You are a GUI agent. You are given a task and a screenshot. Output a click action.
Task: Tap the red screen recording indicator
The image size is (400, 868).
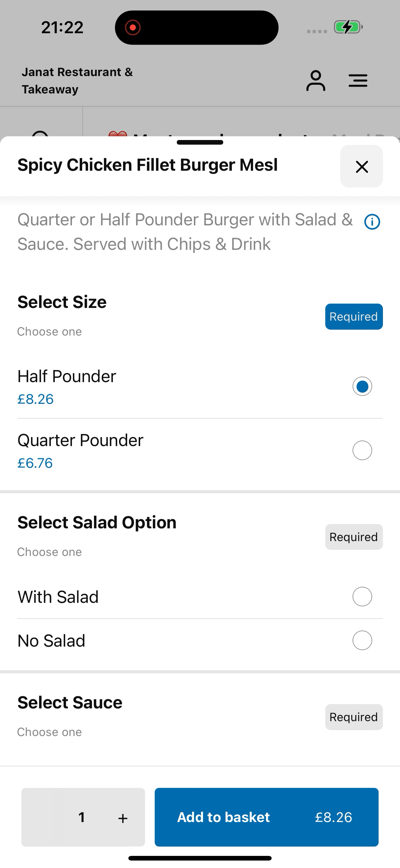(133, 28)
